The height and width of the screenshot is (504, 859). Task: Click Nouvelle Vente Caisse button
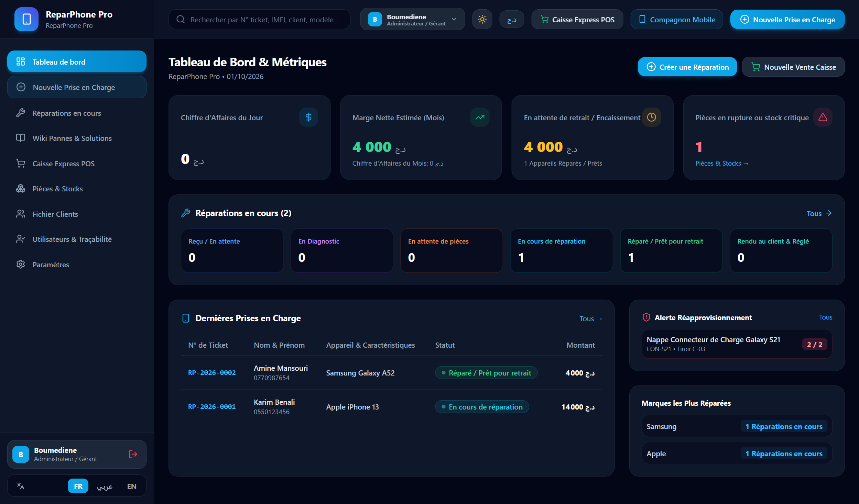[x=793, y=67]
